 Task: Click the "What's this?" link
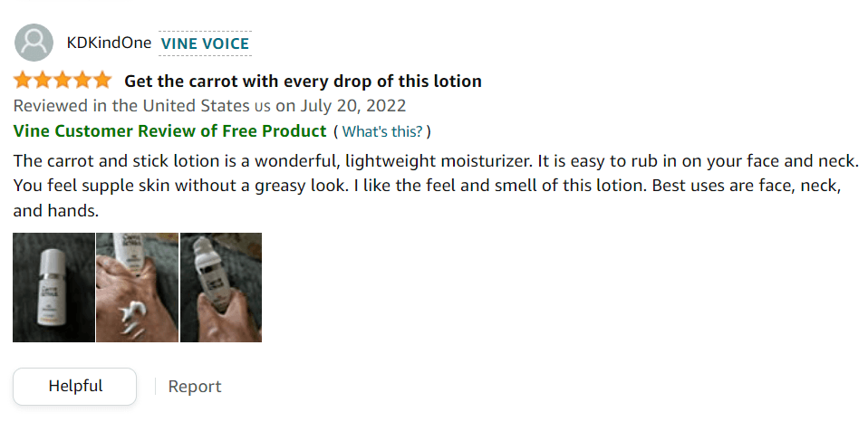[x=382, y=131]
